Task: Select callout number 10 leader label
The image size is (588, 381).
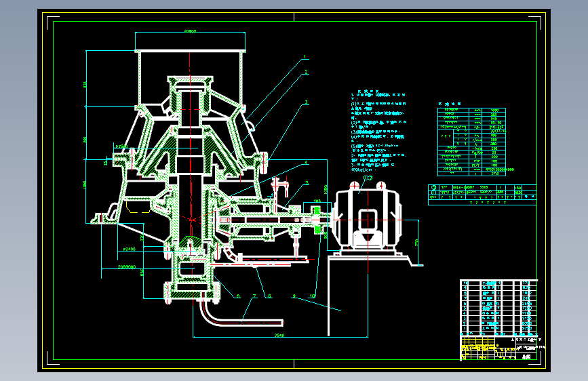Action: click(x=312, y=296)
